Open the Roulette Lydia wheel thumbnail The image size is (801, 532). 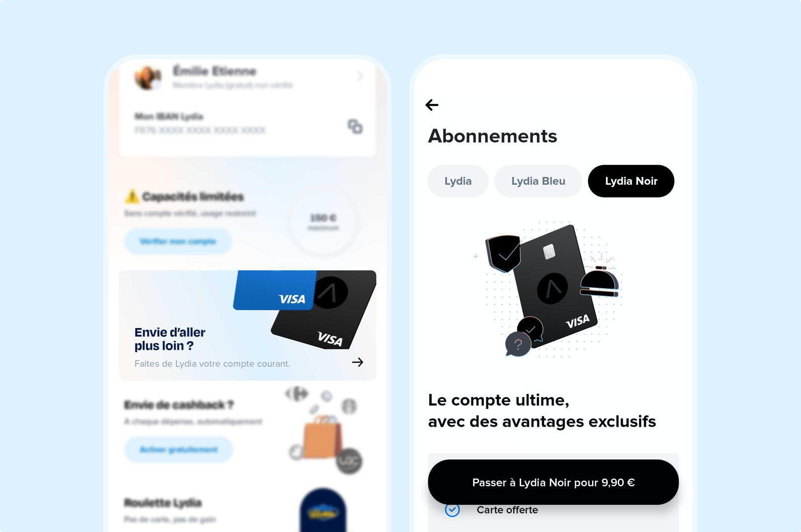pos(323,510)
